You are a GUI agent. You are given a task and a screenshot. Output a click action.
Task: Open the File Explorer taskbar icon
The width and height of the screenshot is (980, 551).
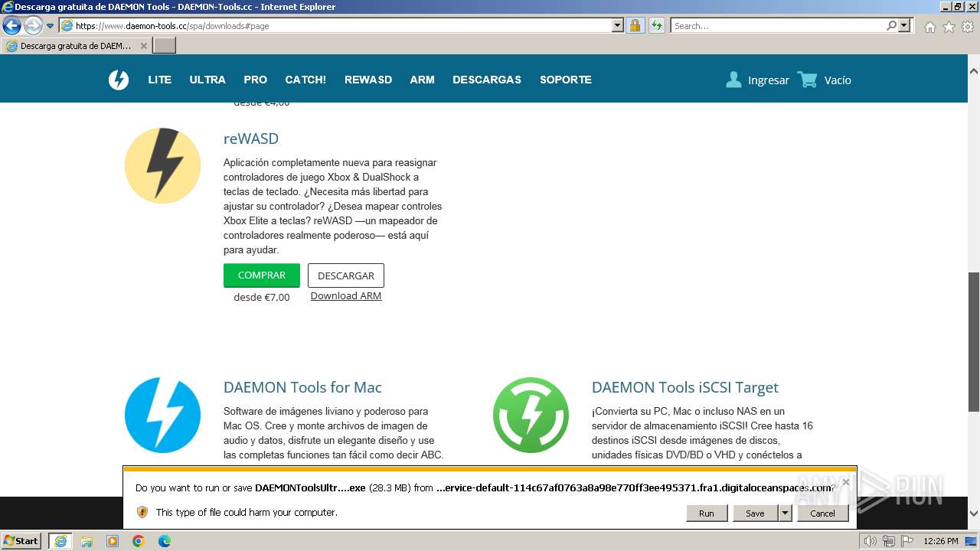point(87,541)
